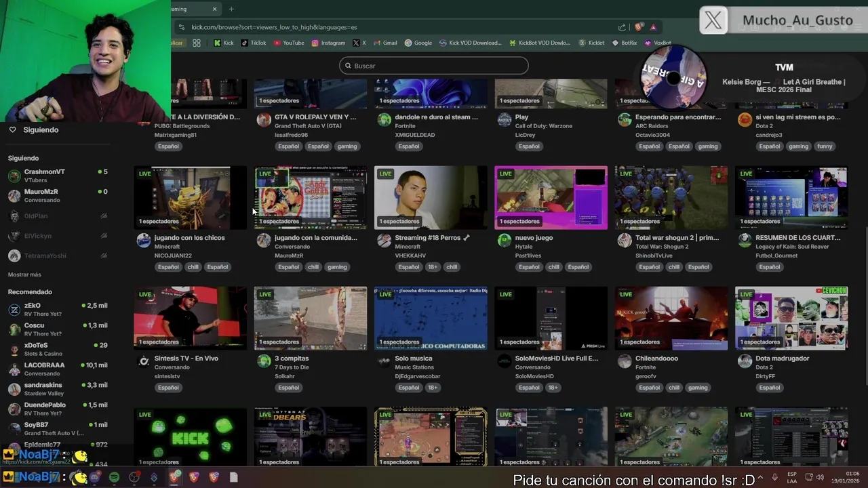Click the Brave Rewards triangle icon
This screenshot has height=488, width=868.
[x=653, y=27]
